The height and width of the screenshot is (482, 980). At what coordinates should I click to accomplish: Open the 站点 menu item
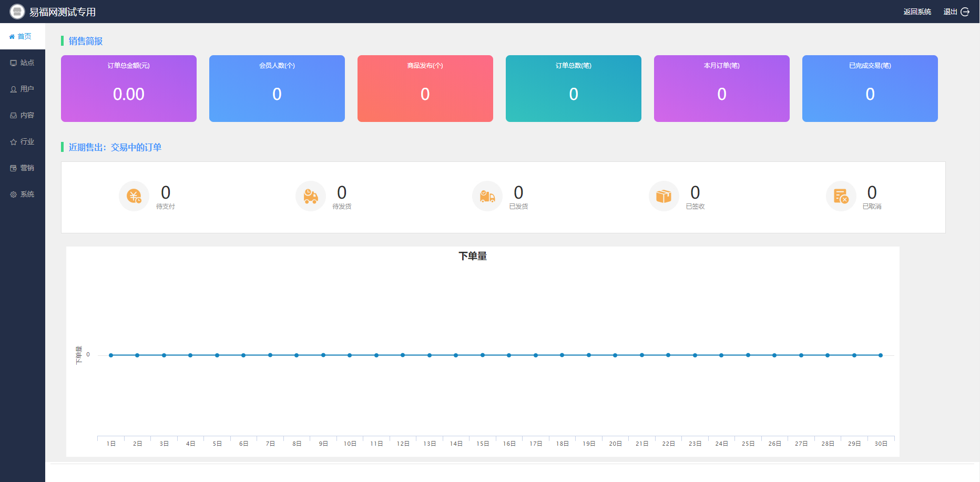pyautogui.click(x=23, y=63)
